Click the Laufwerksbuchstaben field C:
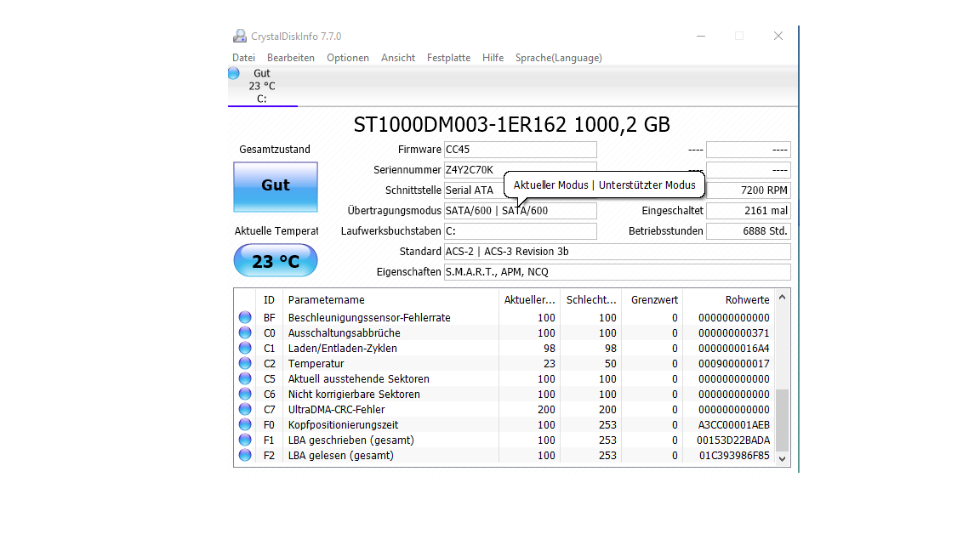980x551 pixels. point(520,231)
